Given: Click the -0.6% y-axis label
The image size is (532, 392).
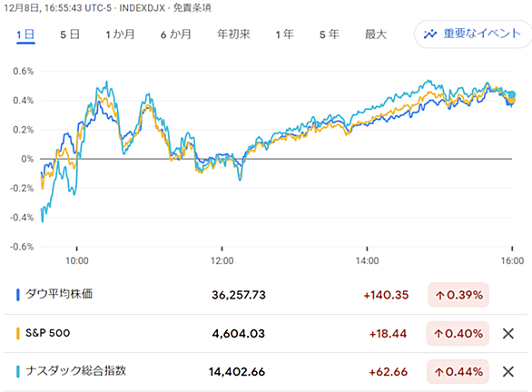Looking at the screenshot, I should pos(22,247).
